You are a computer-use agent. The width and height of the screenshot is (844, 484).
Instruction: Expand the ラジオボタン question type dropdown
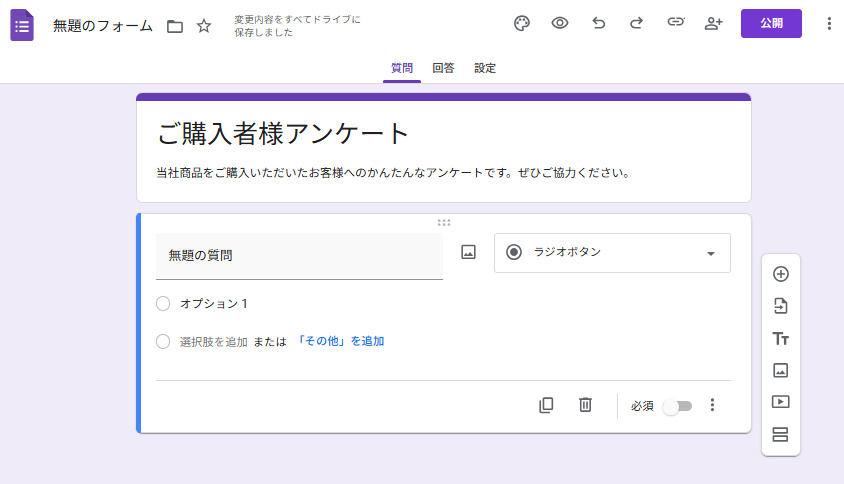[x=612, y=253]
